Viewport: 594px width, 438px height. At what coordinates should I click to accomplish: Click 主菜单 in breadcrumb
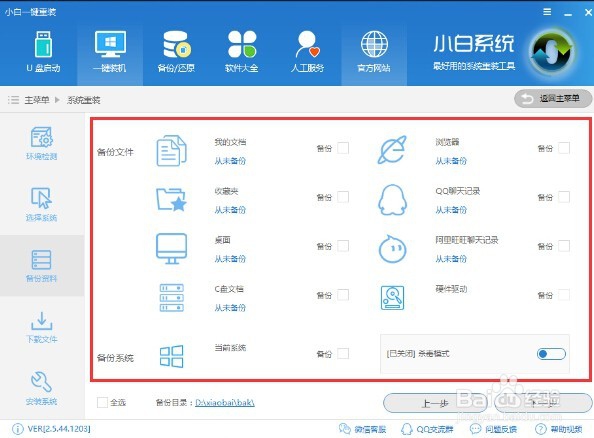pos(37,100)
